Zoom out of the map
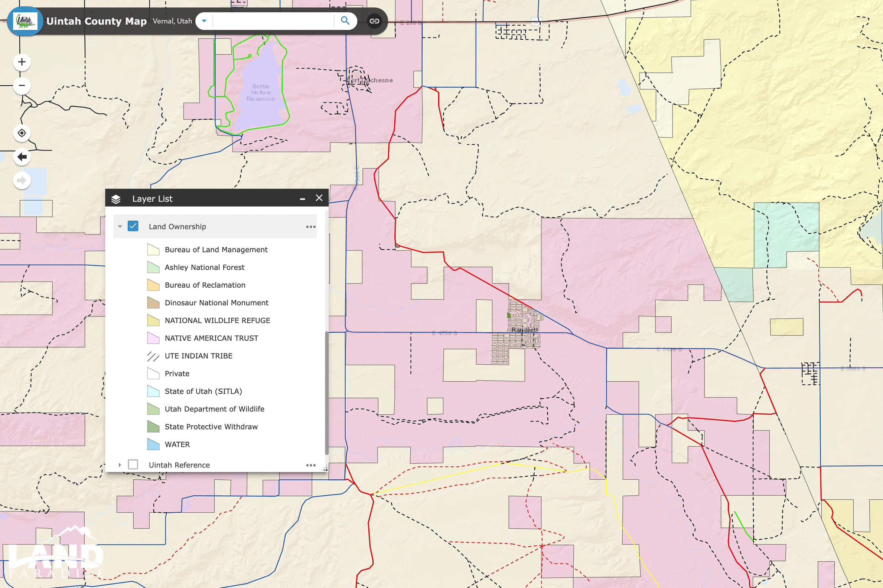The image size is (883, 588). pos(22,85)
